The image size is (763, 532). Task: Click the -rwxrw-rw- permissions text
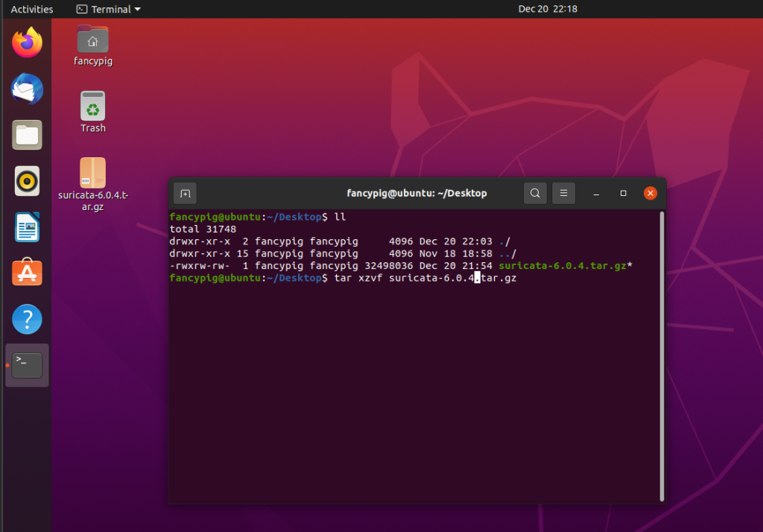(x=200, y=266)
